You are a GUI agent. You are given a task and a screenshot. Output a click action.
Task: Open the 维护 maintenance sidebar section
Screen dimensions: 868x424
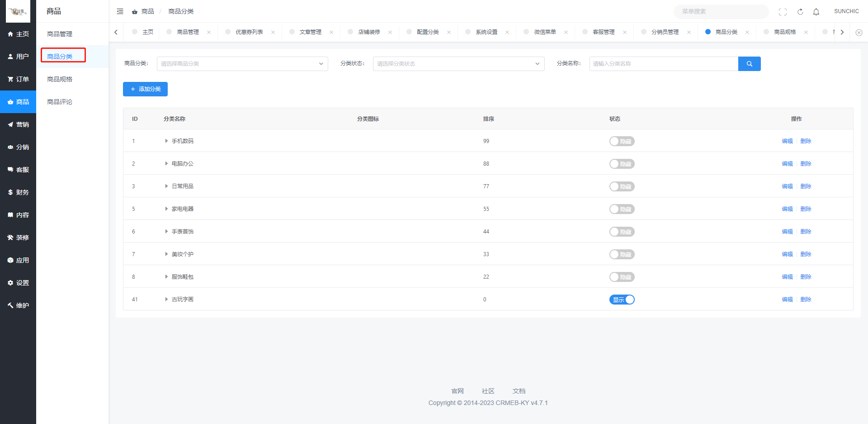click(18, 305)
